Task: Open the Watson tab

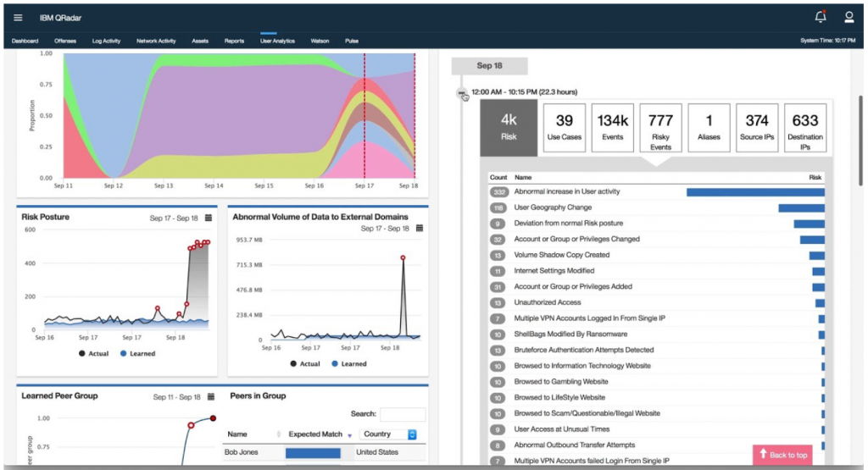Action: (x=320, y=41)
